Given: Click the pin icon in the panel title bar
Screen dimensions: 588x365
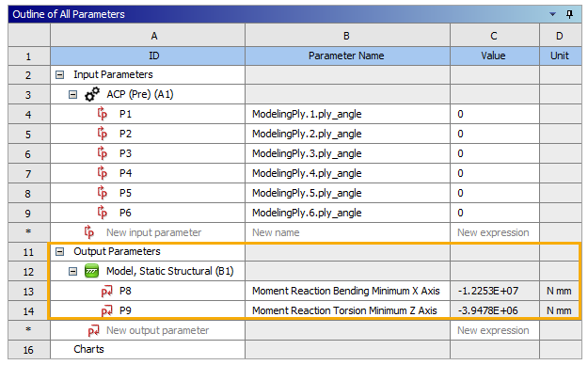Looking at the screenshot, I should [569, 14].
